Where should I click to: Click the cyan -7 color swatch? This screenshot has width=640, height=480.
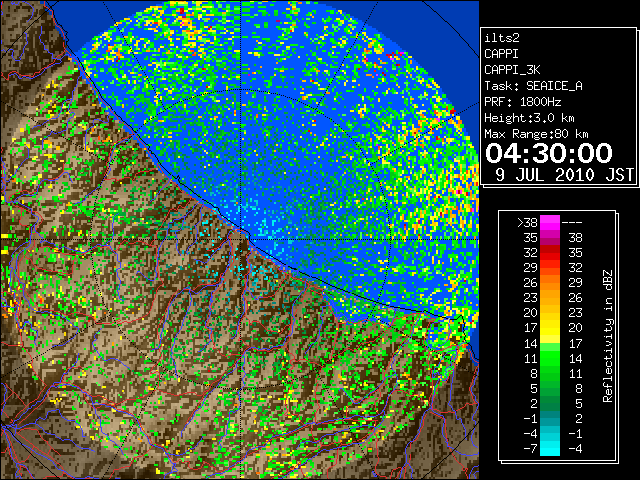coord(550,448)
